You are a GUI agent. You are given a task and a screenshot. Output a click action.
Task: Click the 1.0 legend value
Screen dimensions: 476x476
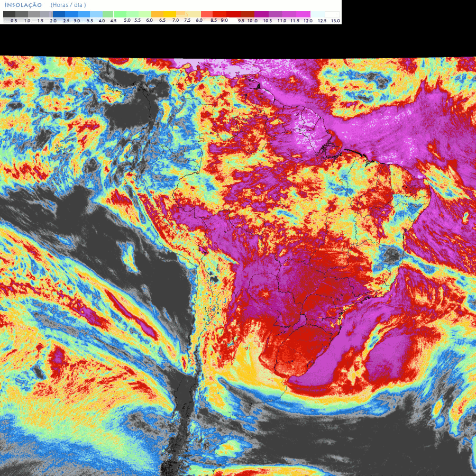(27, 21)
